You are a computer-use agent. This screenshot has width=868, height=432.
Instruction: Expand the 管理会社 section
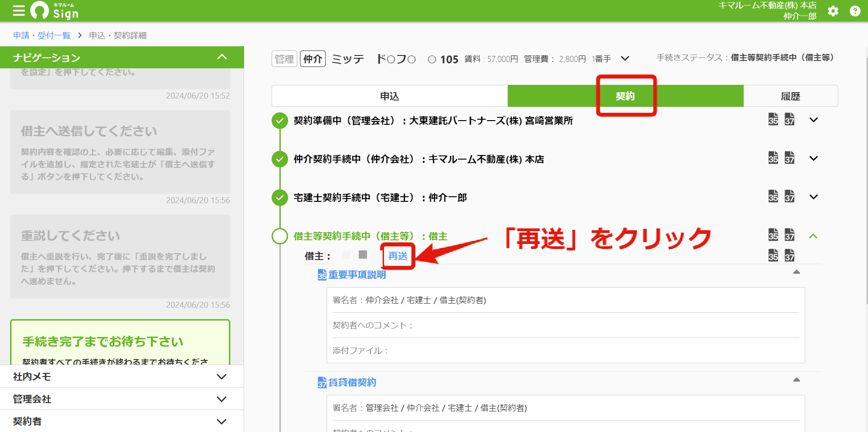point(122,399)
